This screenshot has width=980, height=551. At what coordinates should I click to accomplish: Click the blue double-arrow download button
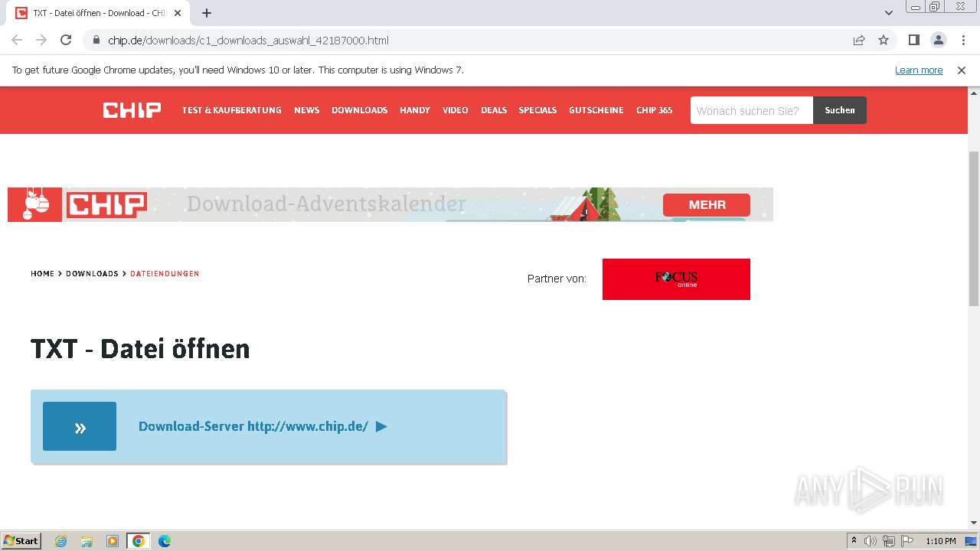80,426
